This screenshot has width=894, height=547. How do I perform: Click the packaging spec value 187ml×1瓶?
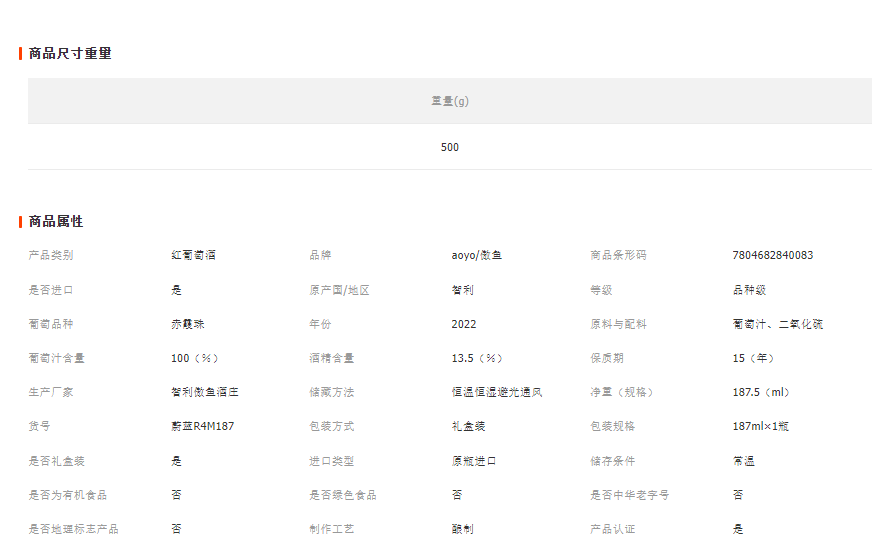(760, 426)
